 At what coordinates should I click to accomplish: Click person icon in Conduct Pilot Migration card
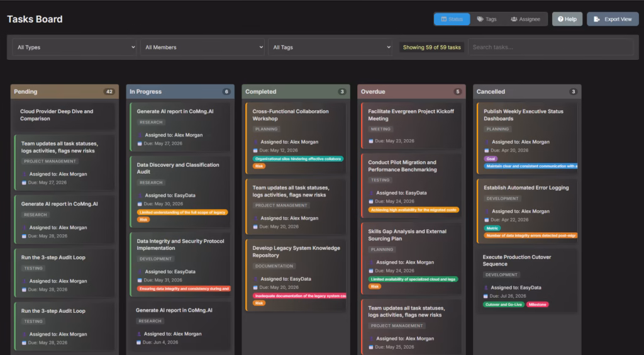click(x=371, y=193)
